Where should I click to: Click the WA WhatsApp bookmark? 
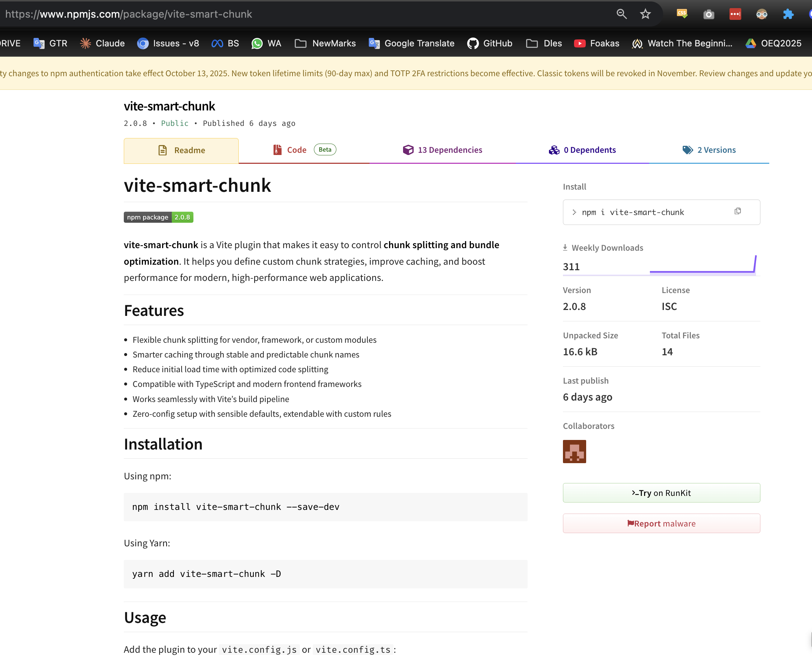[266, 43]
